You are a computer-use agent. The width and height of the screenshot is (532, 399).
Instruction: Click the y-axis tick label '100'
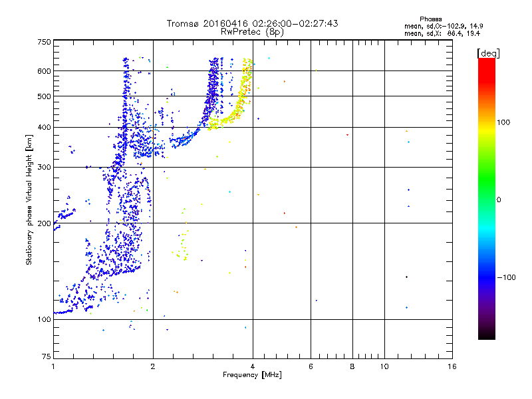44,320
